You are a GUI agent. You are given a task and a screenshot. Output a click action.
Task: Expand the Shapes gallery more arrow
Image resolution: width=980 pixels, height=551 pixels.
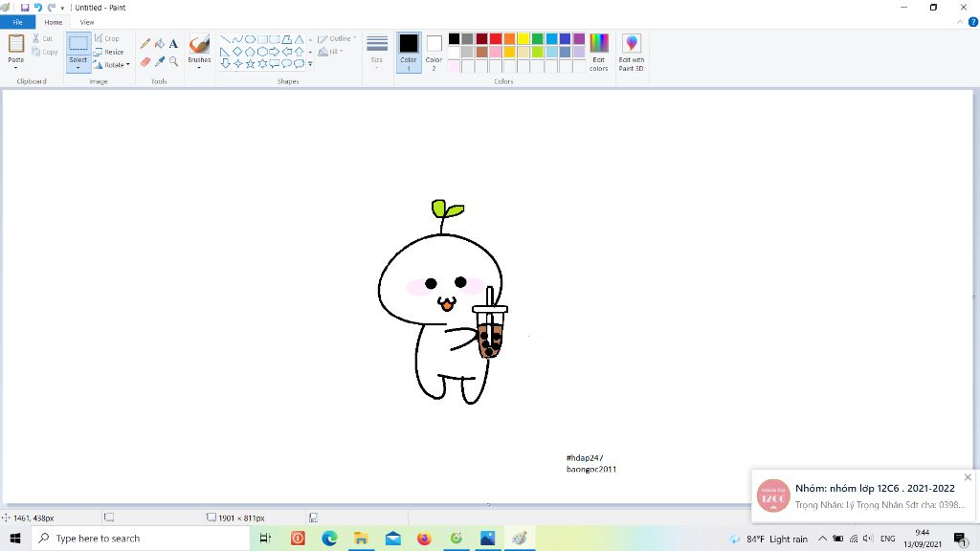pyautogui.click(x=310, y=64)
